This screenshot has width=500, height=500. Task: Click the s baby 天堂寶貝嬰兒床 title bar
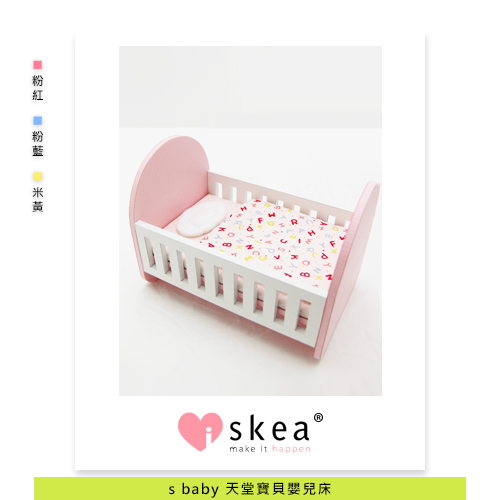250,489
